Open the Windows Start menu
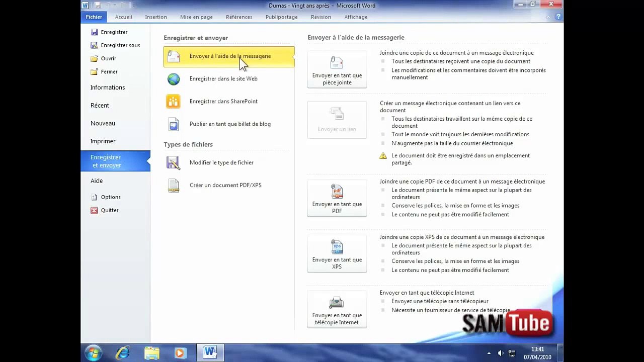This screenshot has width=644, height=362. click(94, 353)
